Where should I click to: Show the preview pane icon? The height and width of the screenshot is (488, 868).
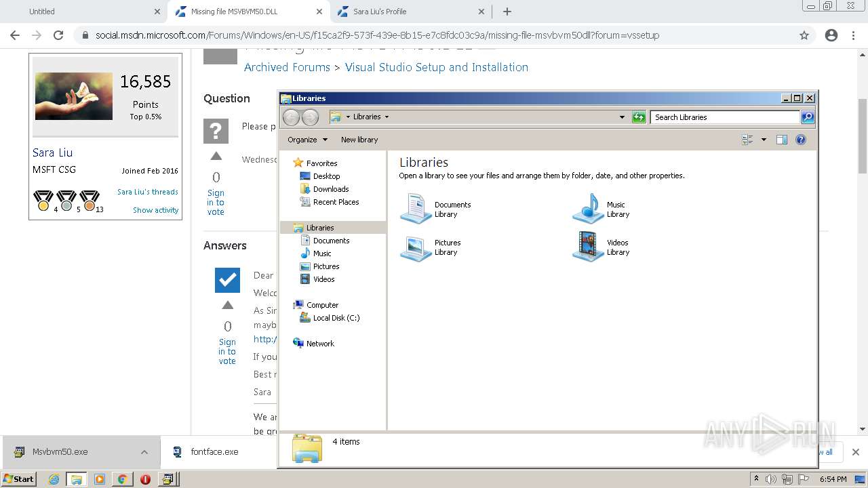pos(782,140)
